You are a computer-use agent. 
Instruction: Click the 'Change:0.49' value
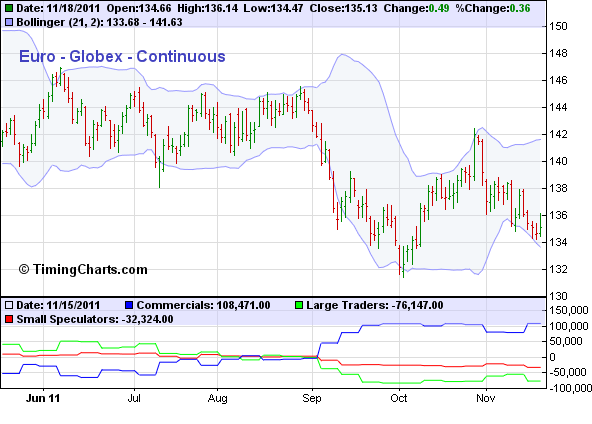416,8
